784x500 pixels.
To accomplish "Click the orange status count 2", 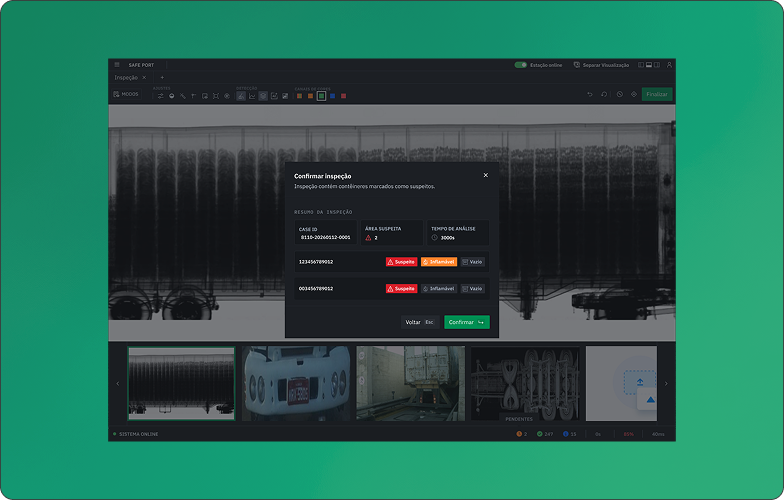I will coord(522,434).
